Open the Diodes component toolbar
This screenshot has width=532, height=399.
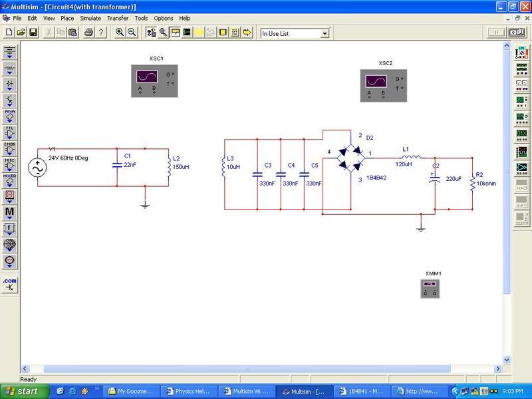[9, 84]
